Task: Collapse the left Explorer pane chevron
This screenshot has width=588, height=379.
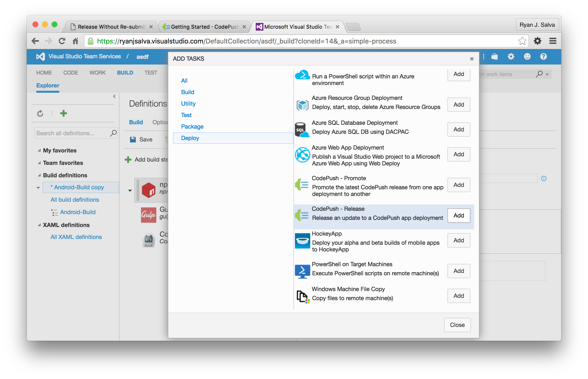Action: coord(114,97)
